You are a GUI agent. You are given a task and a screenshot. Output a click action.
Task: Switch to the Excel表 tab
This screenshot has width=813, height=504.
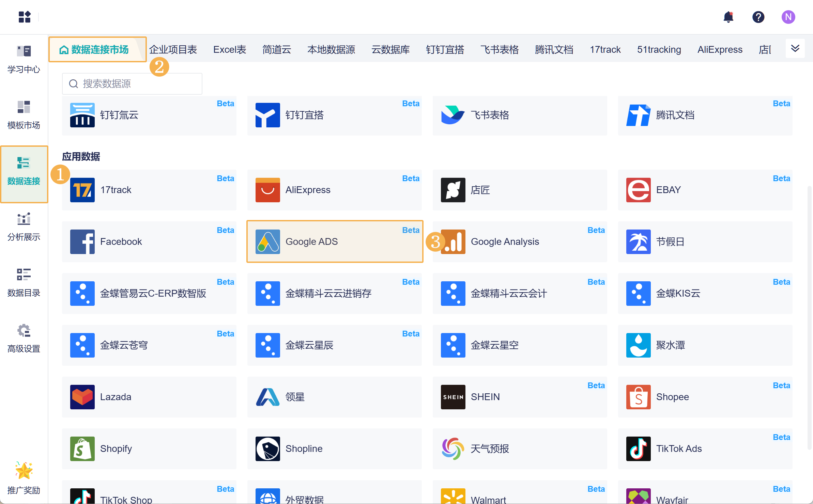pos(230,50)
